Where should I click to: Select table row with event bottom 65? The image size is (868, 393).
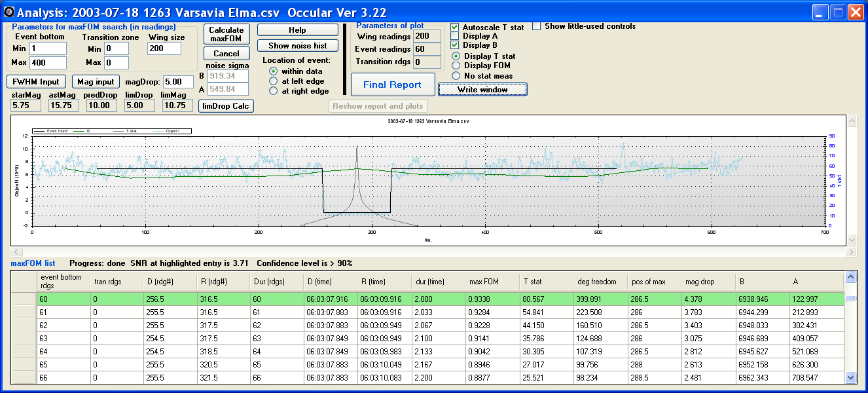[427, 364]
